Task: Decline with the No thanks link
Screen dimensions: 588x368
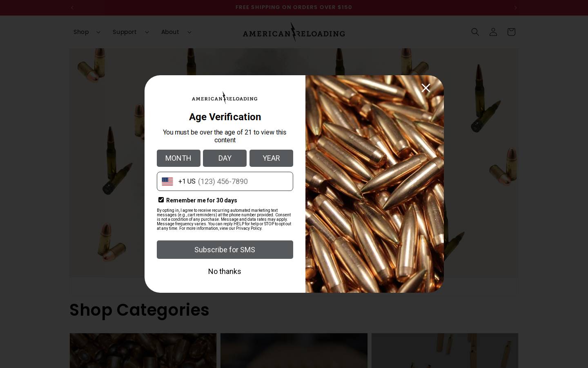Action: click(x=225, y=272)
